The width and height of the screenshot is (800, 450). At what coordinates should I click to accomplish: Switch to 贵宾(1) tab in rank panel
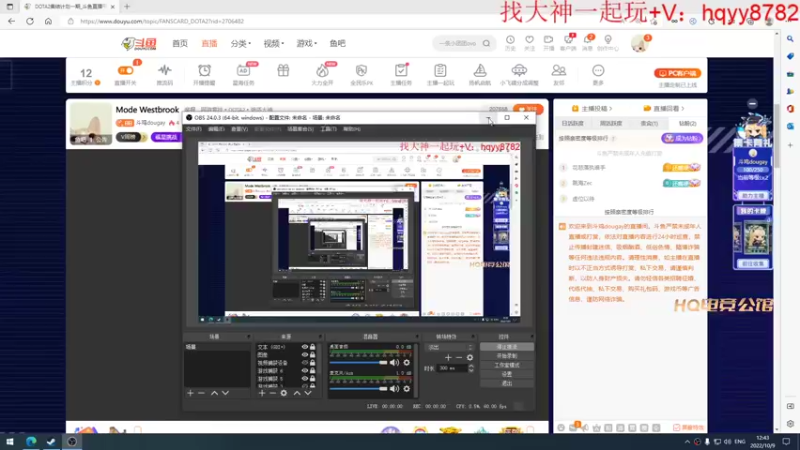point(649,123)
